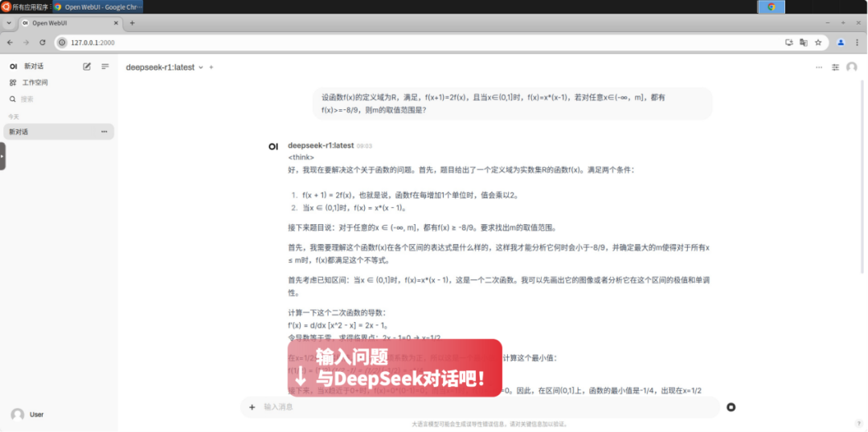Viewport: 868px width, 432px height.
Task: Click the 新对话 title beside the sidebar logo
Action: pyautogui.click(x=34, y=67)
